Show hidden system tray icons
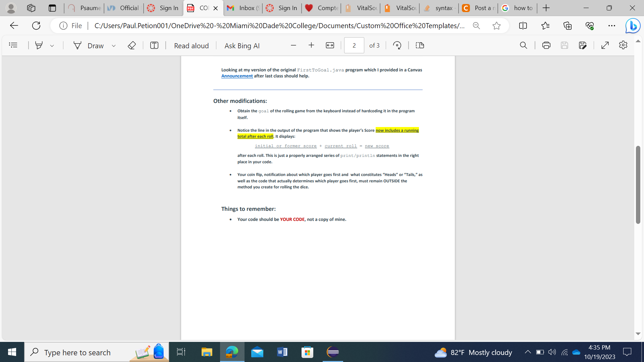Screen dimensions: 644x362 click(x=528, y=352)
